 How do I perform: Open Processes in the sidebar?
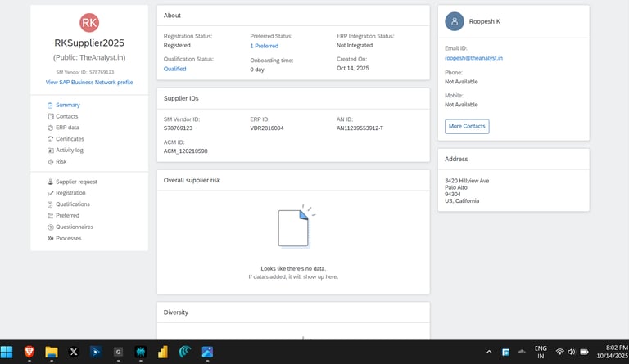tap(68, 238)
